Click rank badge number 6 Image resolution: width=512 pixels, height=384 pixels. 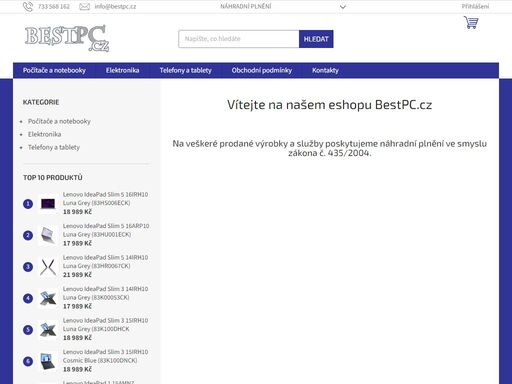28,361
